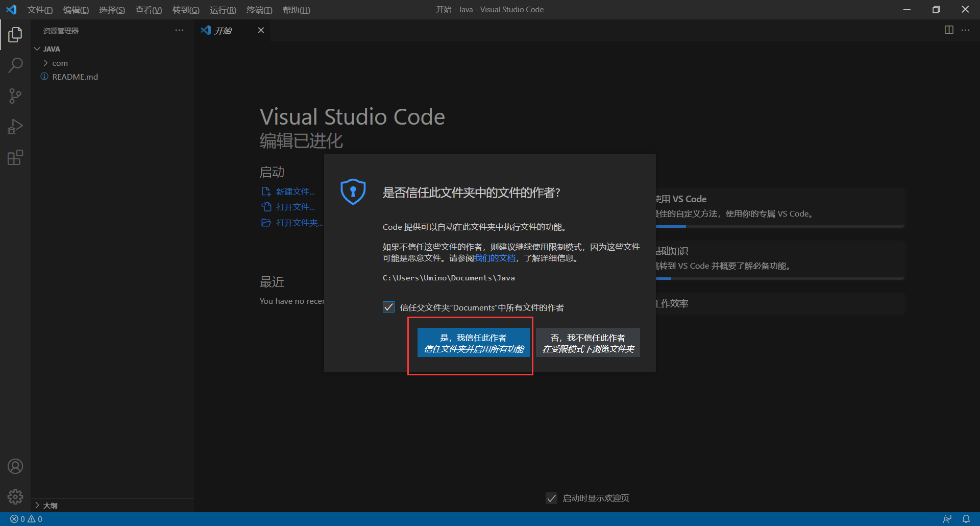Click the VS Code logo in title bar
The height and width of the screenshot is (526, 980).
[11, 10]
